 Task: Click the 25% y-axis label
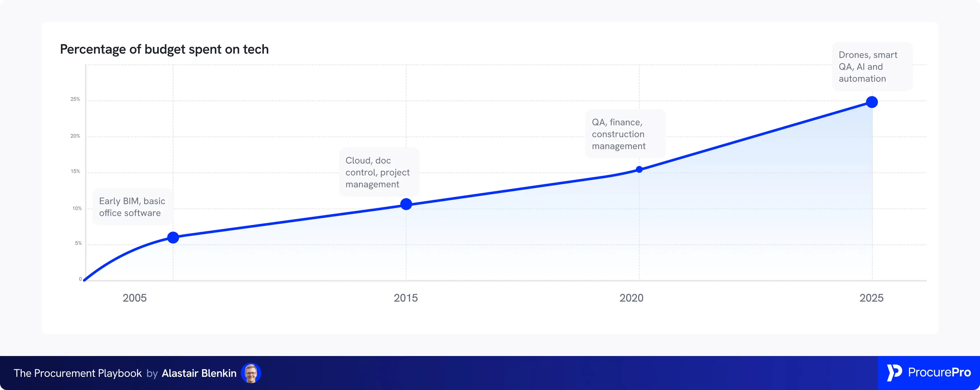(x=75, y=99)
